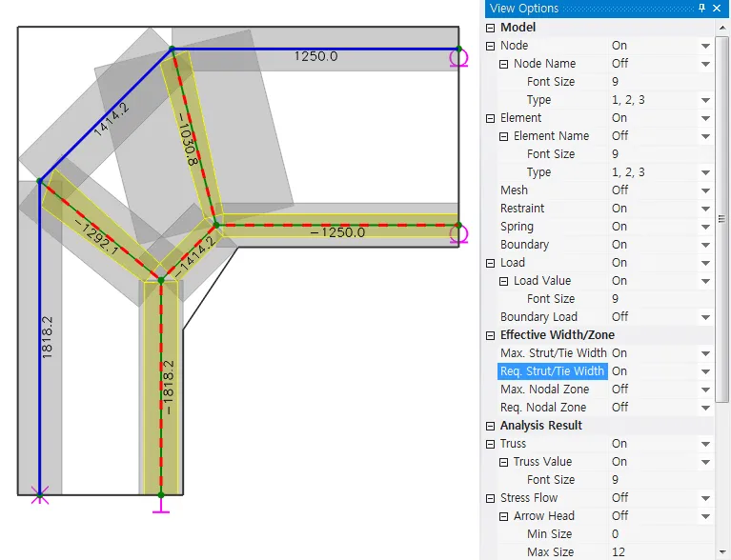Collapse the Truss Value expander
Image resolution: width=731 pixels, height=560 pixels.
point(503,462)
